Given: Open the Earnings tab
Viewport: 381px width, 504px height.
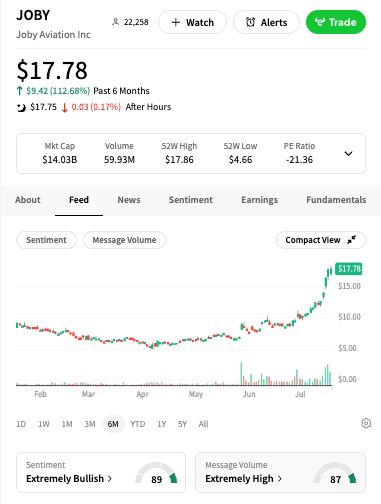Looking at the screenshot, I should click(260, 200).
